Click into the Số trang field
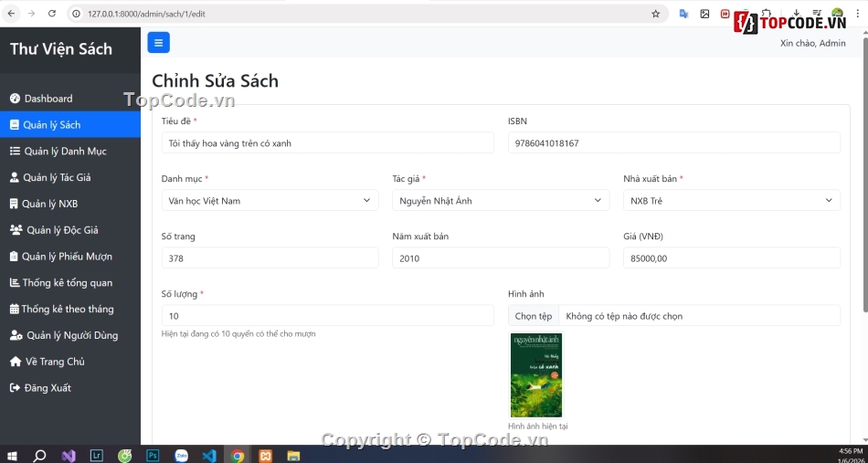This screenshot has width=868, height=463. click(x=270, y=258)
